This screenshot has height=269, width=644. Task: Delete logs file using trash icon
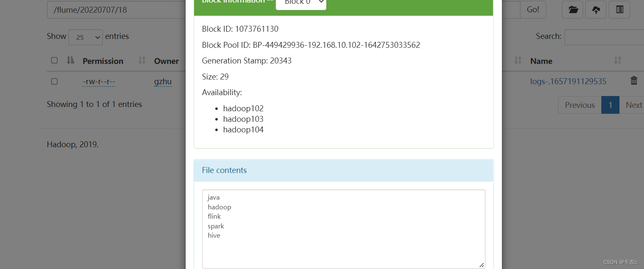tap(634, 81)
